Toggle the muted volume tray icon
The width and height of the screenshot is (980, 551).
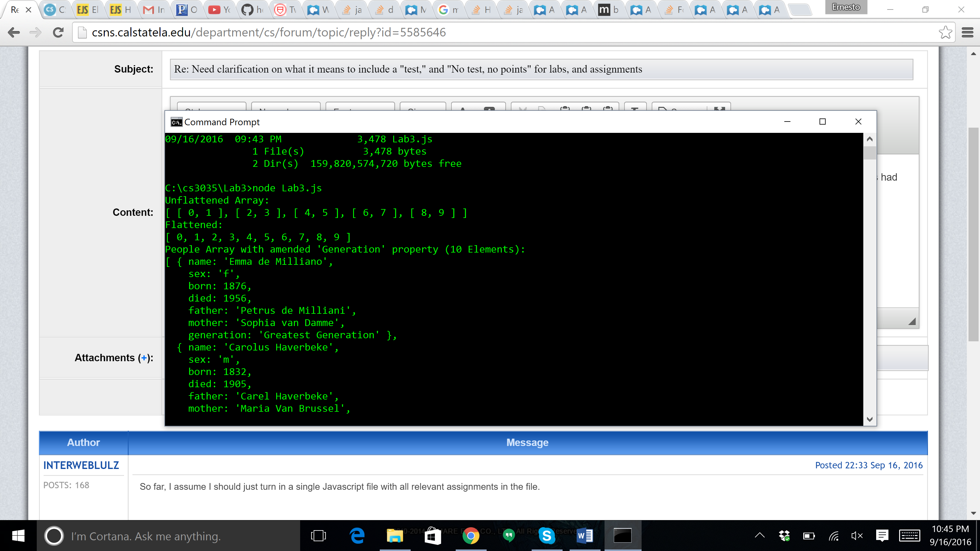click(x=857, y=536)
